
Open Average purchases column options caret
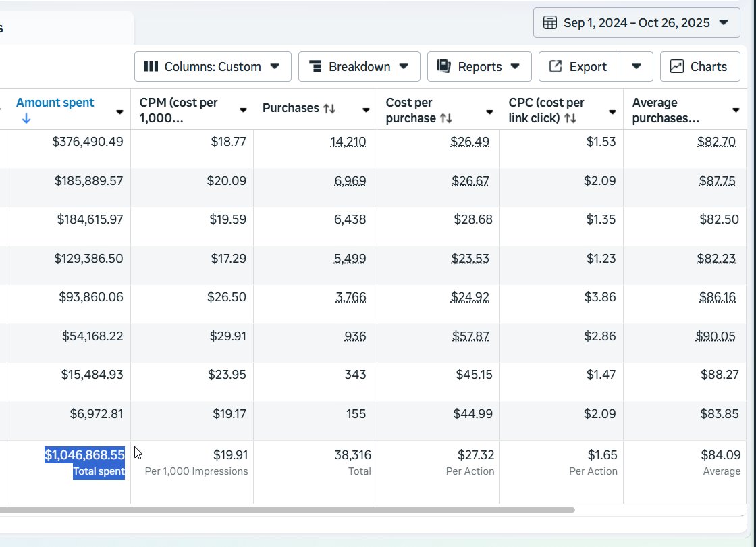click(736, 111)
